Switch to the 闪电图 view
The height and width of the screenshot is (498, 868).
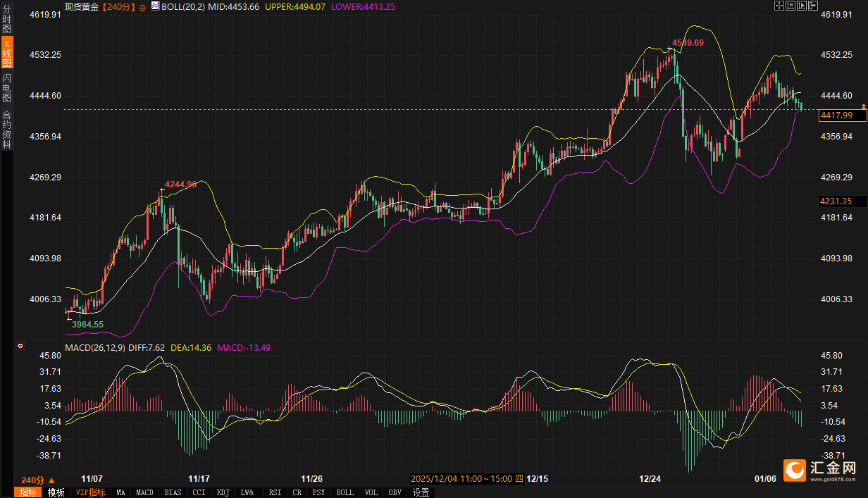pos(7,87)
